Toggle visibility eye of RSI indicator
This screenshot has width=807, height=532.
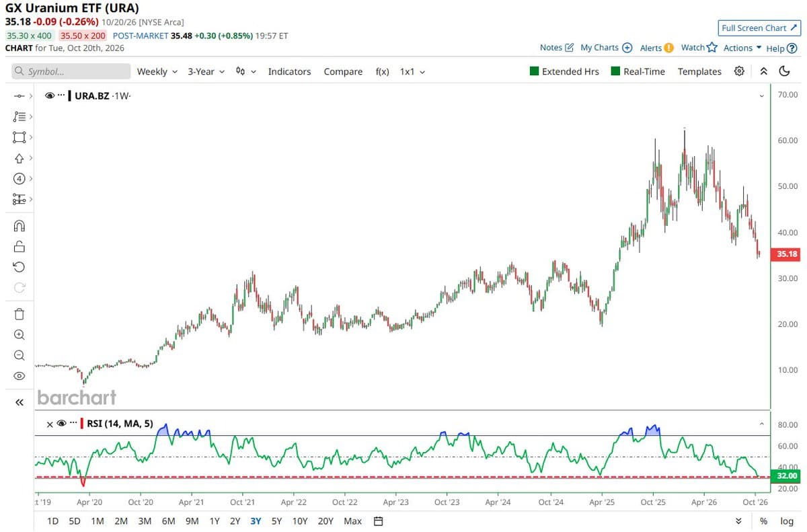tap(61, 424)
